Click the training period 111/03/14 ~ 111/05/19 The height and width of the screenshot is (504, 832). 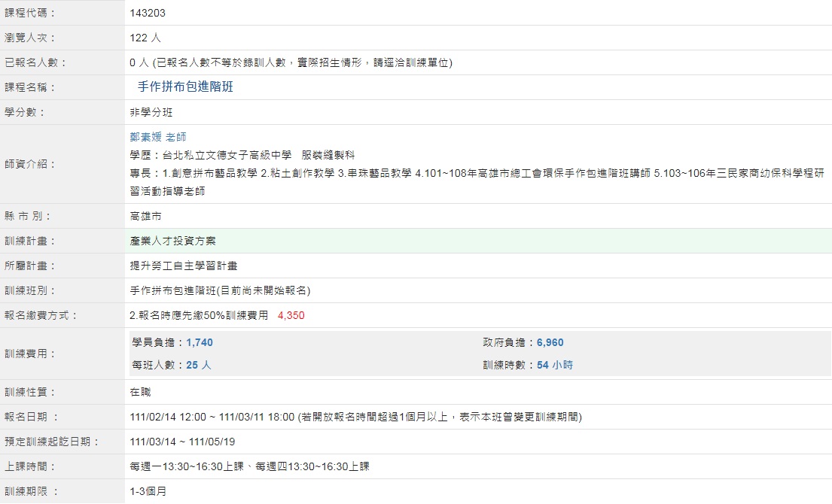pos(182,442)
